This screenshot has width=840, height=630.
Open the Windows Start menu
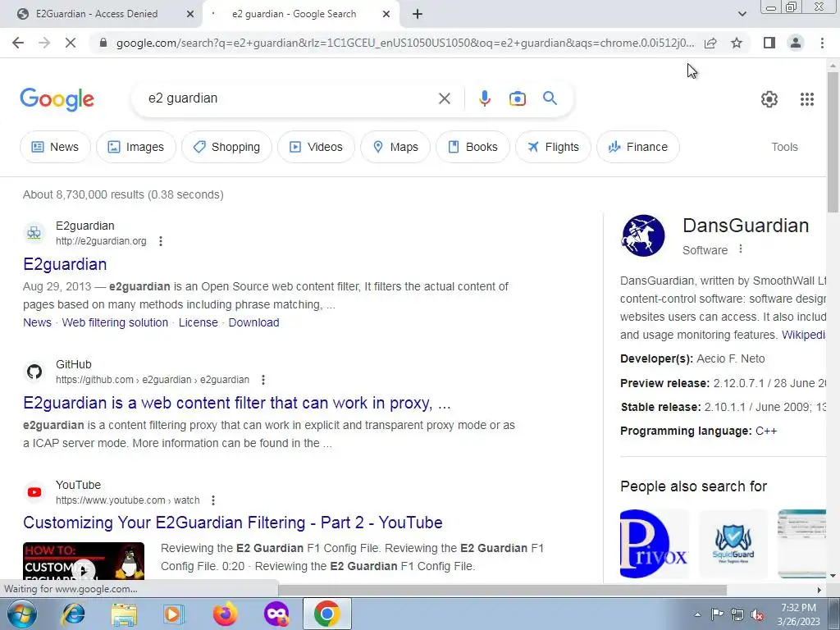pos(21,614)
